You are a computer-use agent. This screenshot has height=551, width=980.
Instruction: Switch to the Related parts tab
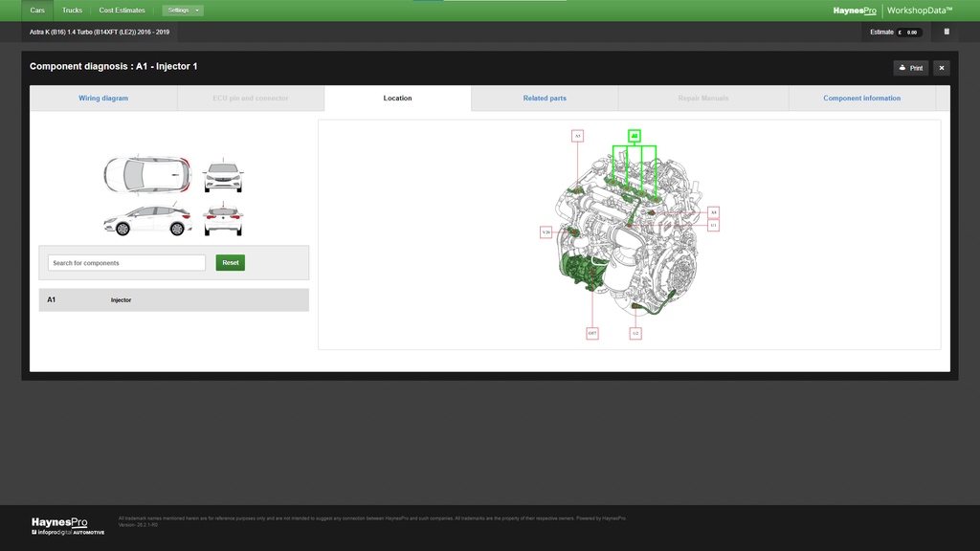coord(545,99)
